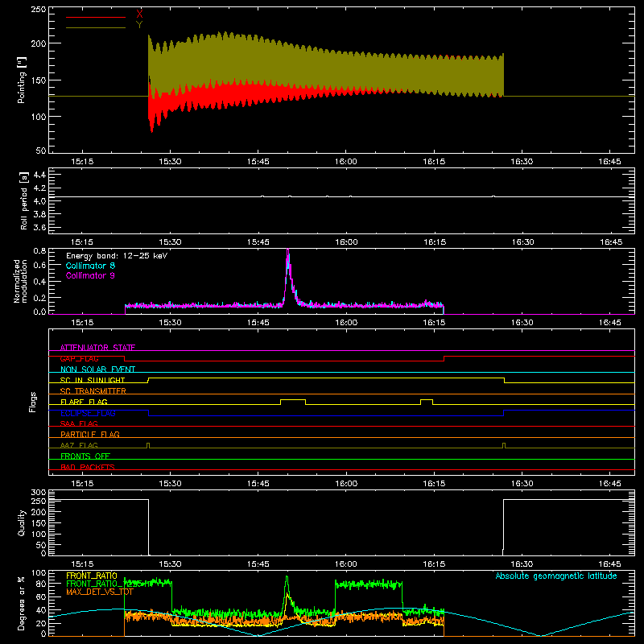Click the '250' tick on Pointing axis

(x=39, y=9)
